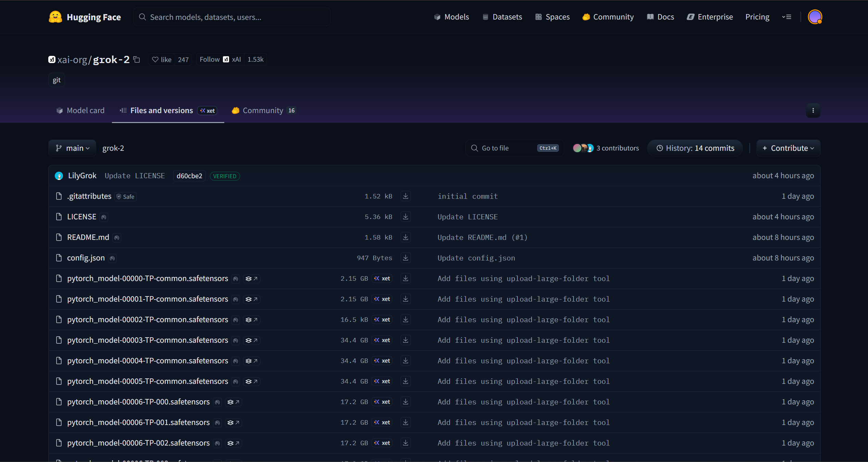The height and width of the screenshot is (462, 868).
Task: Click the 1.53k followers count
Action: click(x=255, y=60)
